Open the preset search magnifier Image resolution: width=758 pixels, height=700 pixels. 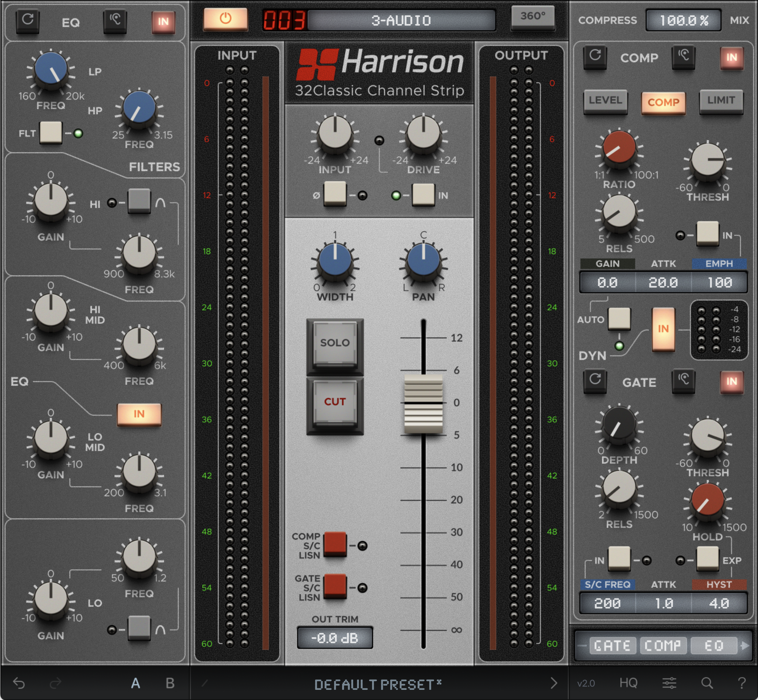tap(707, 683)
